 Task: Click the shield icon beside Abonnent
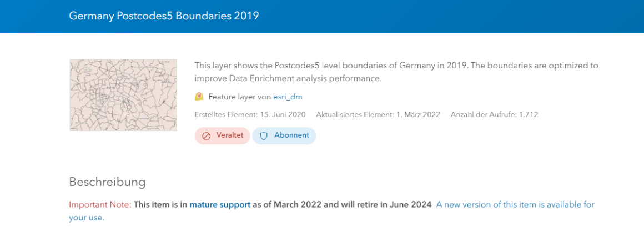click(x=264, y=135)
